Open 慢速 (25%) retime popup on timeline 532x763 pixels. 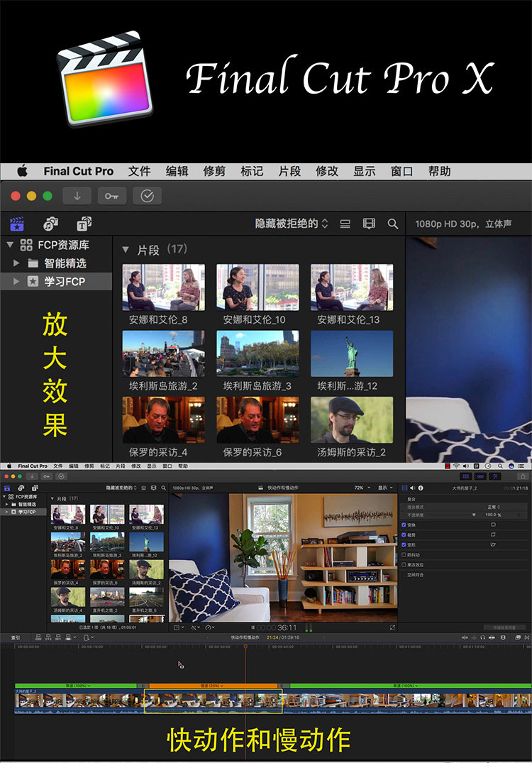pos(211,686)
